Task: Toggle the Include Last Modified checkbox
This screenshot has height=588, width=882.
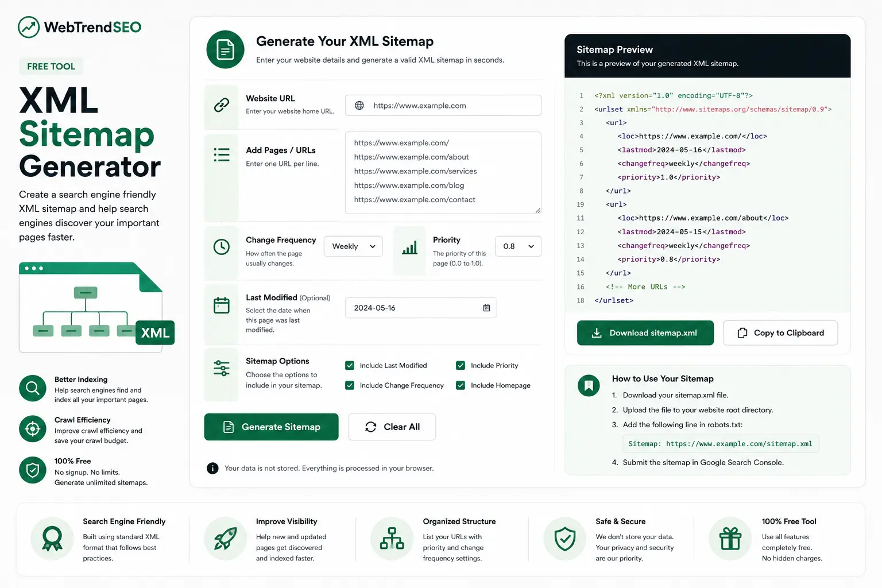Action: [x=350, y=365]
